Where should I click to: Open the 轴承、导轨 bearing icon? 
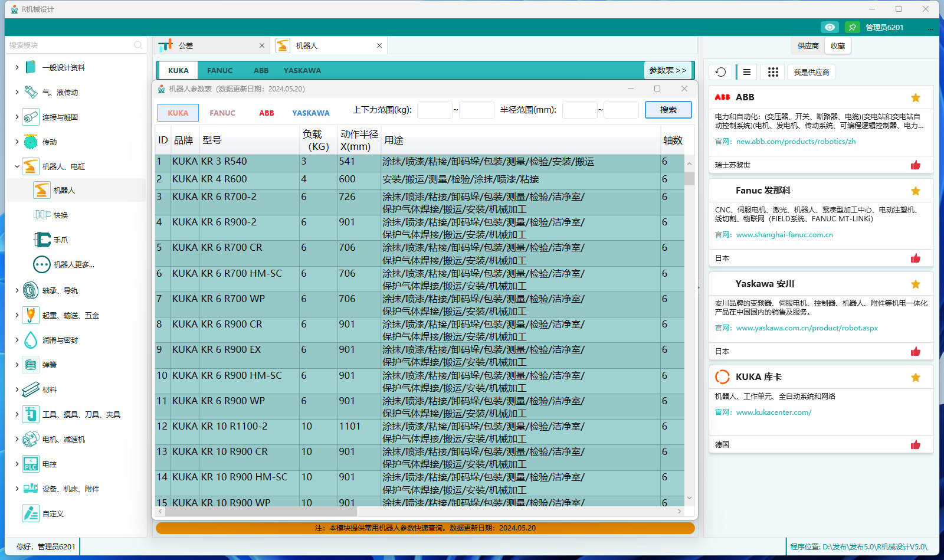tap(31, 290)
